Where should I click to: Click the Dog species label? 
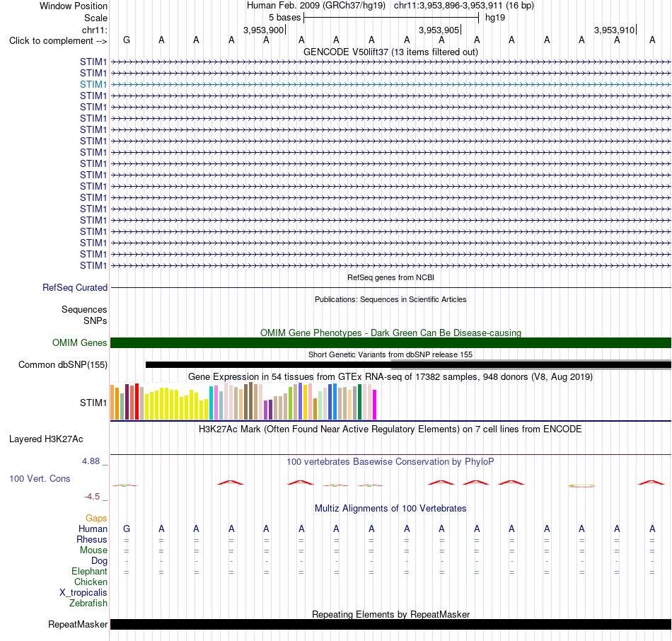[x=99, y=561]
